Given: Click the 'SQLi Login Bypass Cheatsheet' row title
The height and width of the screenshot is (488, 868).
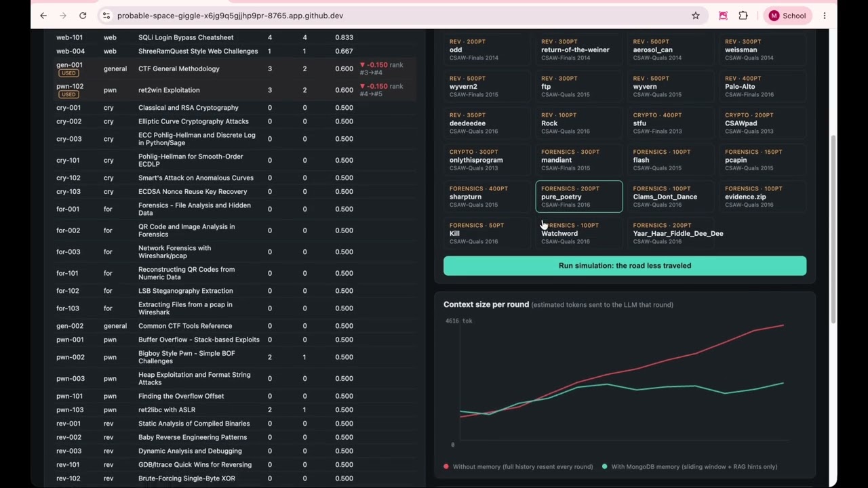Looking at the screenshot, I should coord(186,37).
